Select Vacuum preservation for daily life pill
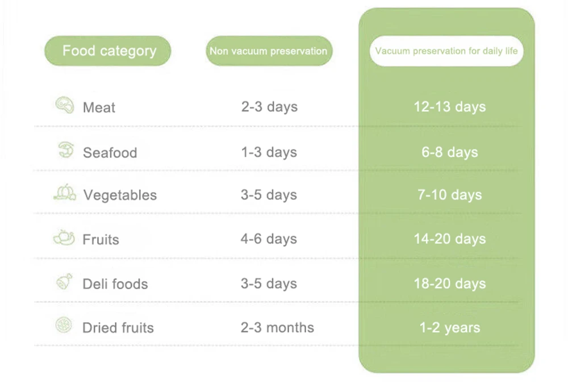Image resolution: width=568 pixels, height=392 pixels. tap(446, 51)
